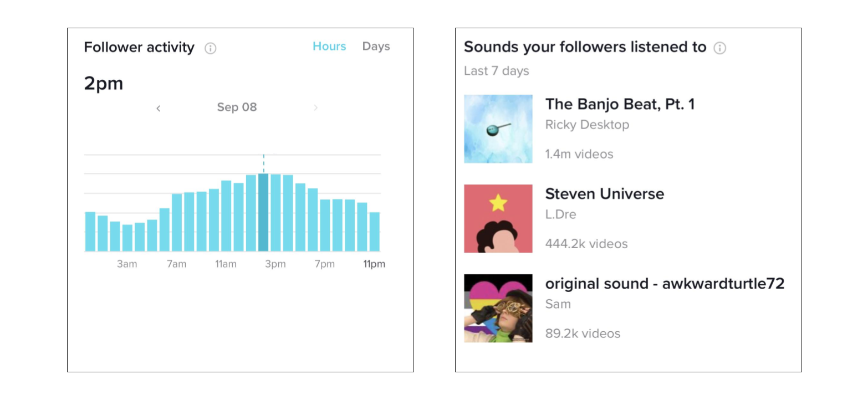Click info icon beside Sounds your followers listened to
Image resolution: width=868 pixels, height=400 pixels.
pos(719,48)
